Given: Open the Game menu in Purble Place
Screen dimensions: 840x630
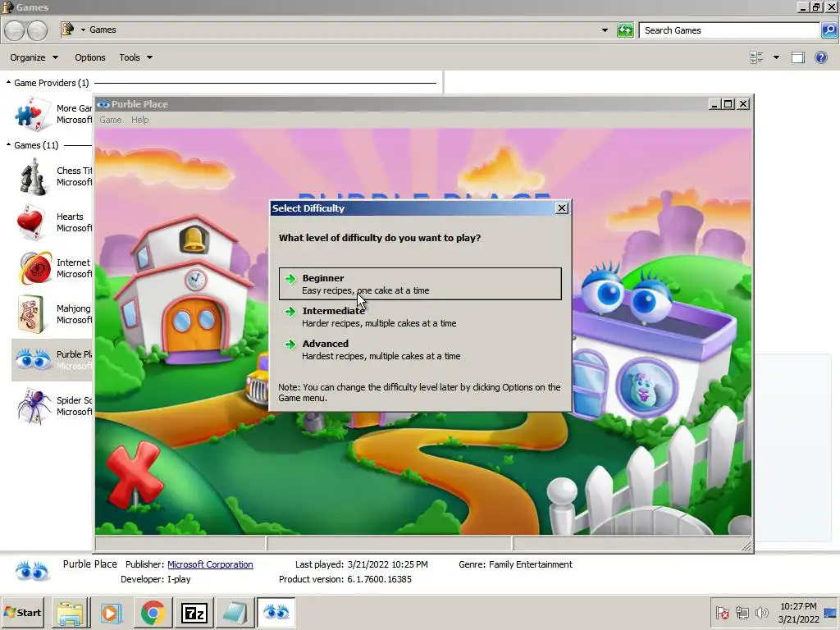Looking at the screenshot, I should coord(111,120).
